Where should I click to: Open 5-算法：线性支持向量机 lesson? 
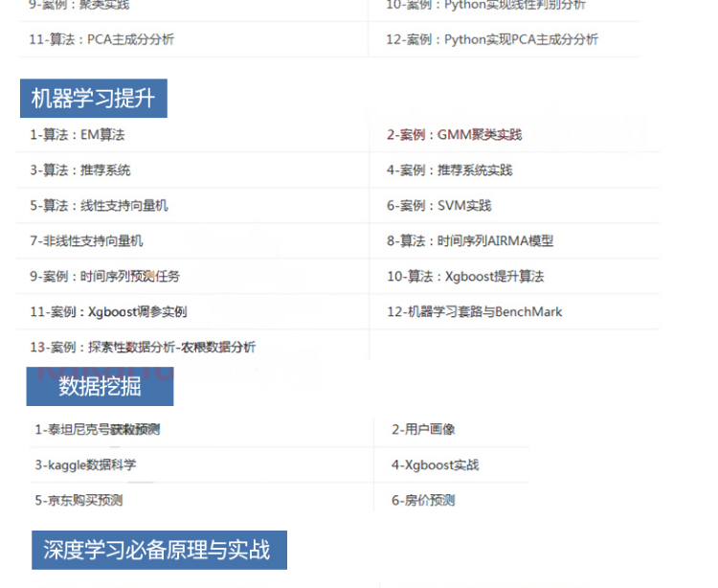click(99, 206)
